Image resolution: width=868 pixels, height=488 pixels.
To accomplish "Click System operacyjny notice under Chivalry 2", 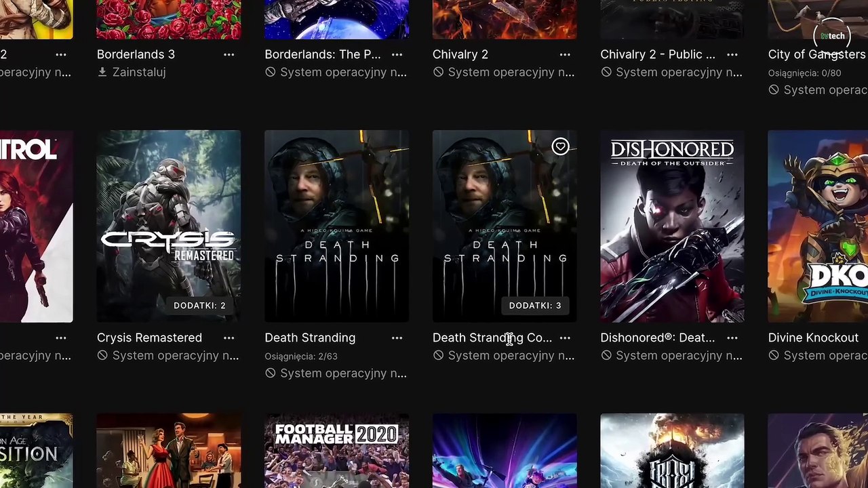I will 504,72.
